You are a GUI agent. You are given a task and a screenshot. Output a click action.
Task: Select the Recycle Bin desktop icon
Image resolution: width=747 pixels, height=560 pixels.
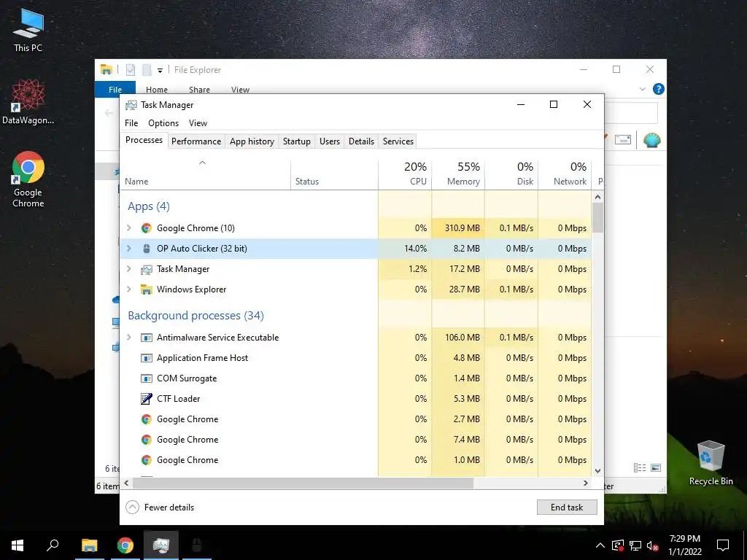click(711, 463)
